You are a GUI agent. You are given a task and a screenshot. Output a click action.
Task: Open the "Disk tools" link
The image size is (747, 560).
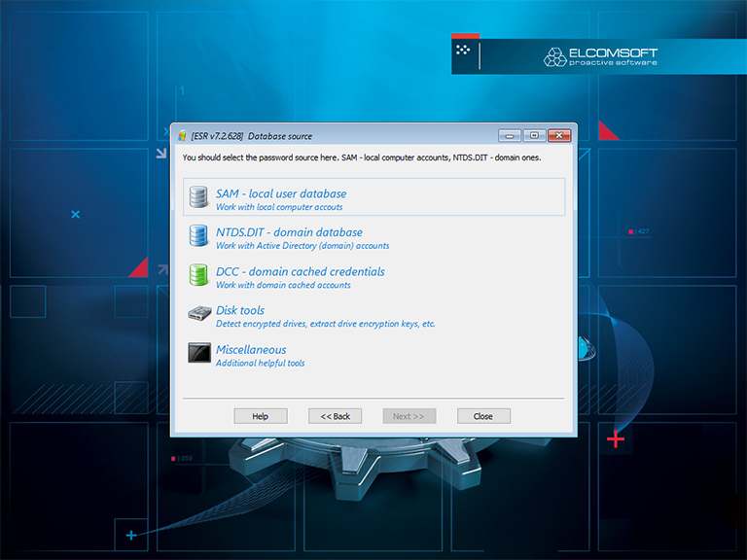240,310
